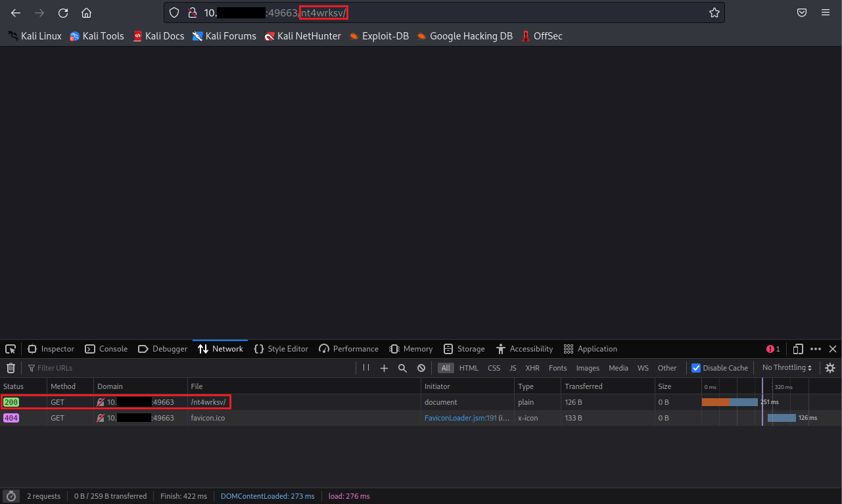Select the Network tab
The height and width of the screenshot is (504, 842).
pyautogui.click(x=220, y=349)
